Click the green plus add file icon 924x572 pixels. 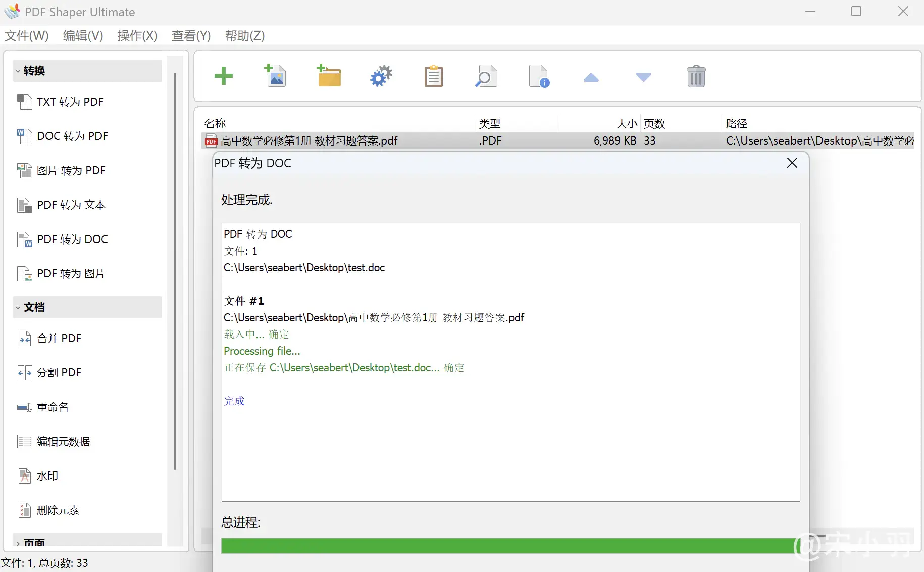click(223, 76)
